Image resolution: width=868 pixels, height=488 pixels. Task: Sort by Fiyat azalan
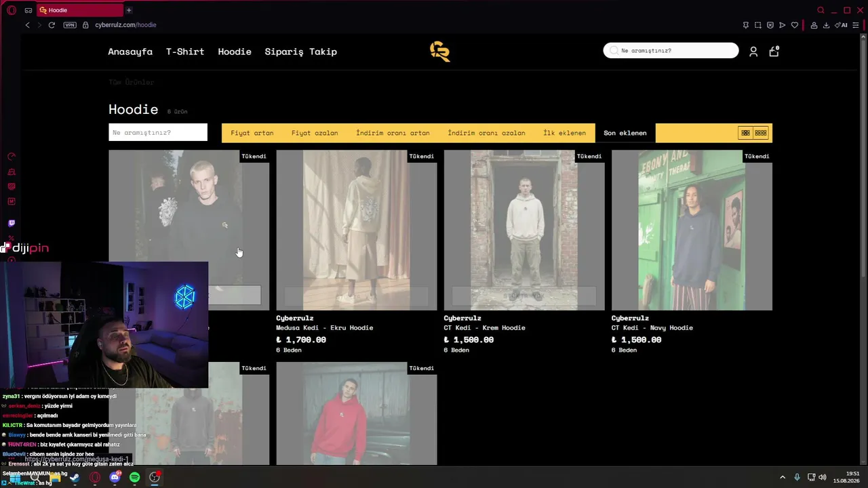(x=315, y=133)
